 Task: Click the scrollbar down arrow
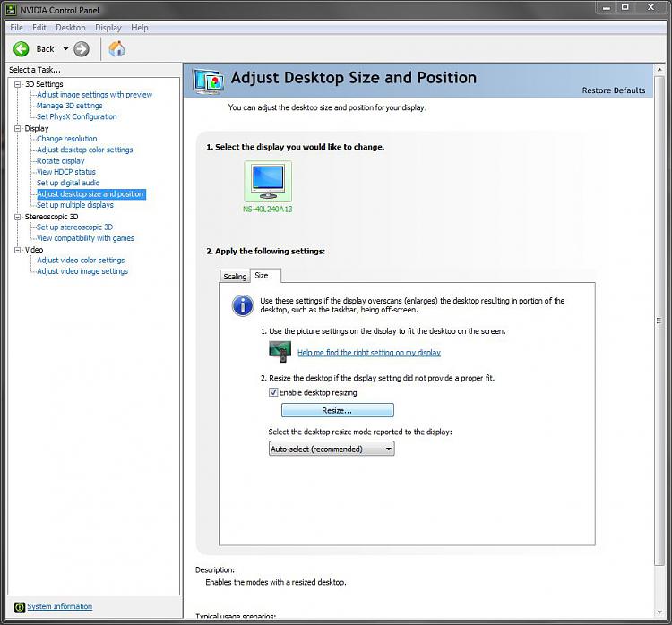click(x=659, y=612)
